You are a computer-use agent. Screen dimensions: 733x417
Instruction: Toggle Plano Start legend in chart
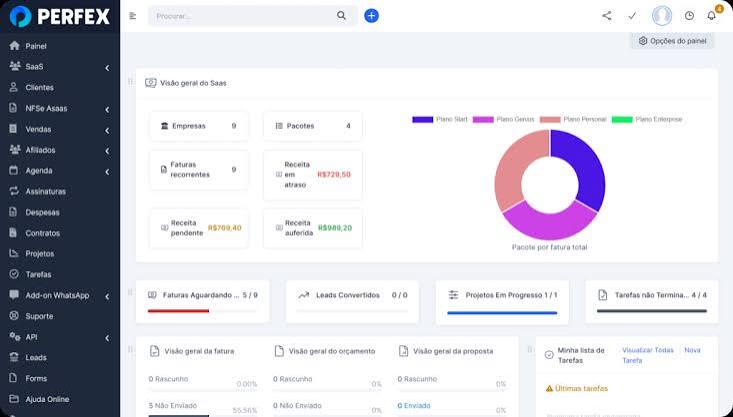[439, 120]
